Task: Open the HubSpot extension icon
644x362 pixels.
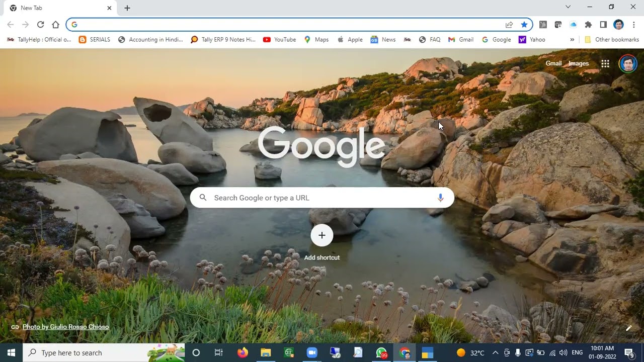Action: click(x=543, y=25)
